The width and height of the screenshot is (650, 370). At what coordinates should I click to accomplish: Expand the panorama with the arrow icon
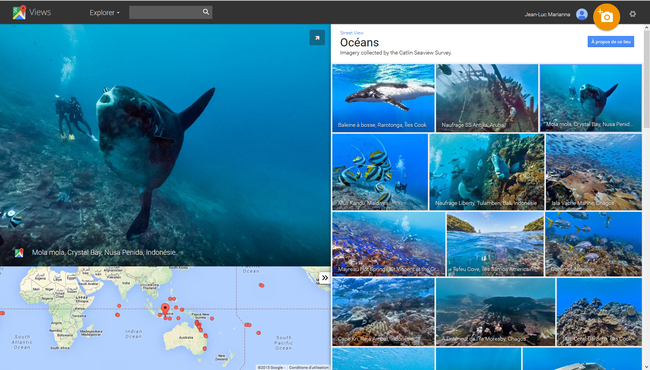[x=317, y=38]
